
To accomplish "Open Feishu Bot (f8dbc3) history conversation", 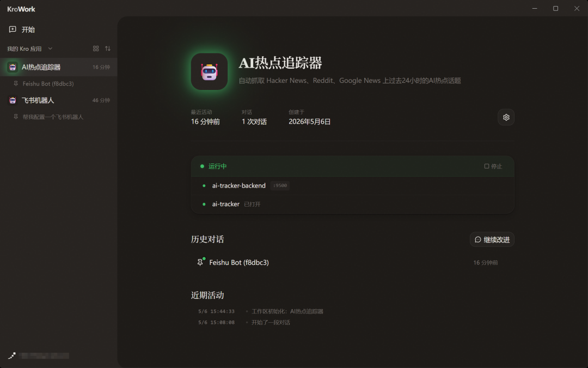I will (352, 262).
